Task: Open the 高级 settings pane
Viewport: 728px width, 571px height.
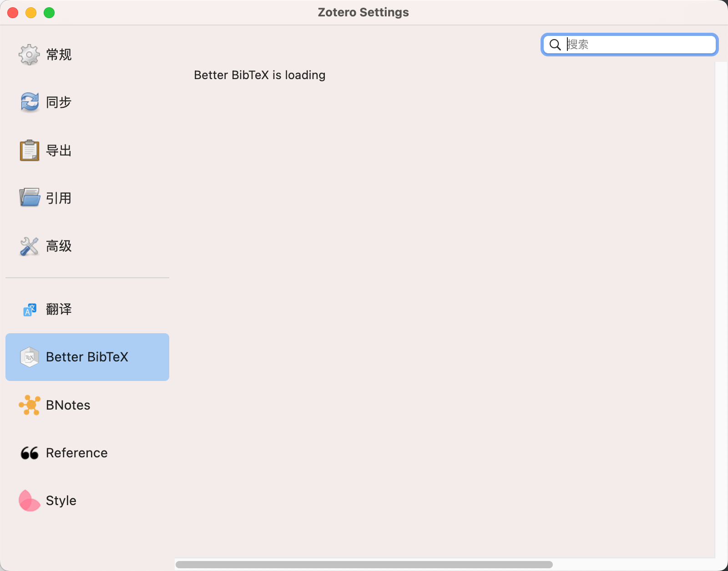Action: [87, 246]
